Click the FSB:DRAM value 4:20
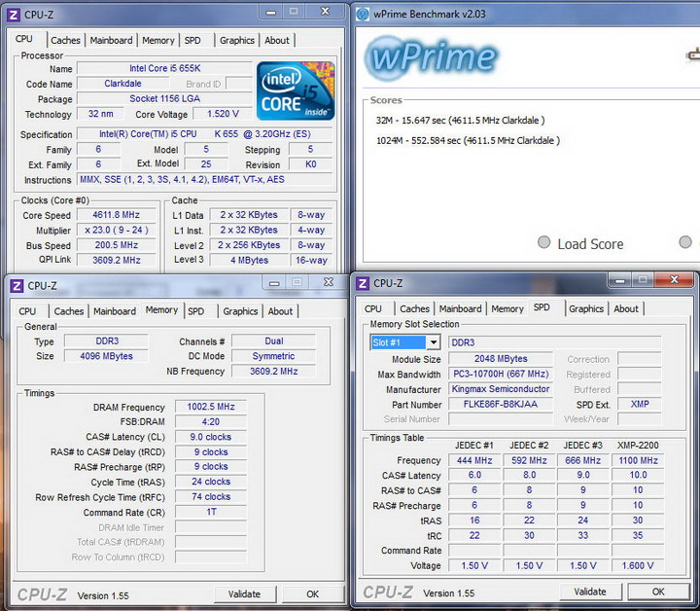This screenshot has height=611, width=700. (x=211, y=422)
